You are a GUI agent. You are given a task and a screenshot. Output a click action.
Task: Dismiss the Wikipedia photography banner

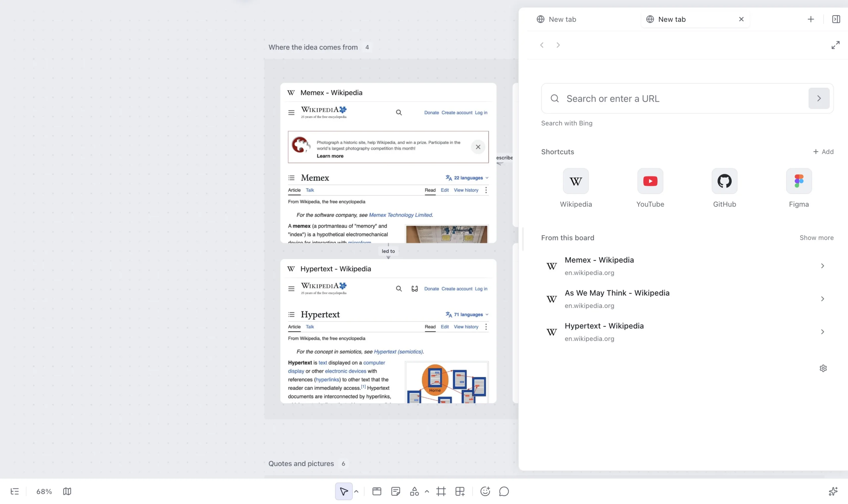[x=478, y=147]
